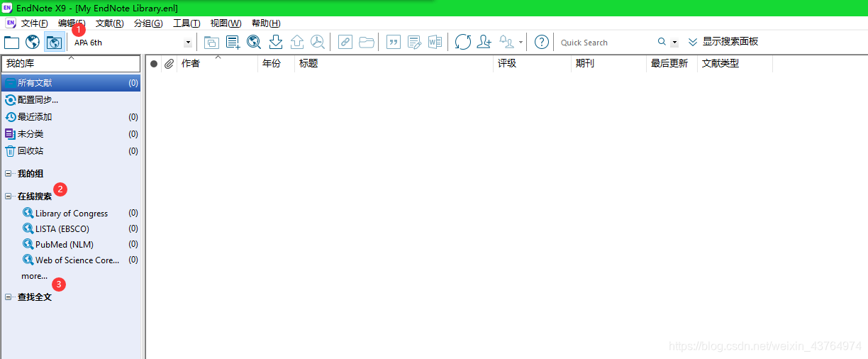
Task: Click the 显示搜索面板 button
Action: point(723,42)
